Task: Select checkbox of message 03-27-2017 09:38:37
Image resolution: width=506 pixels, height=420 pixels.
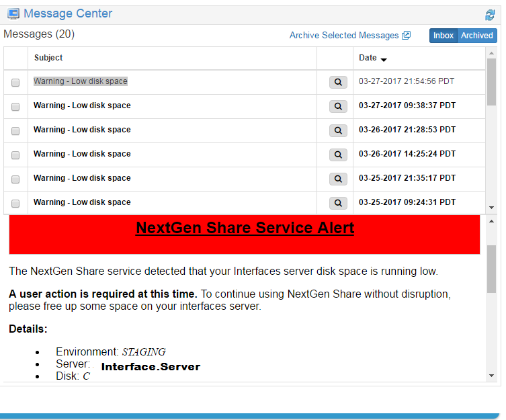Action: pyautogui.click(x=15, y=107)
